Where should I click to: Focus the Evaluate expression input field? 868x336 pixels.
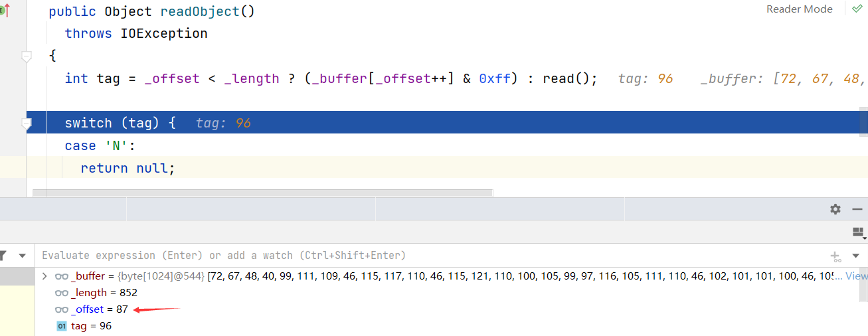click(432, 256)
